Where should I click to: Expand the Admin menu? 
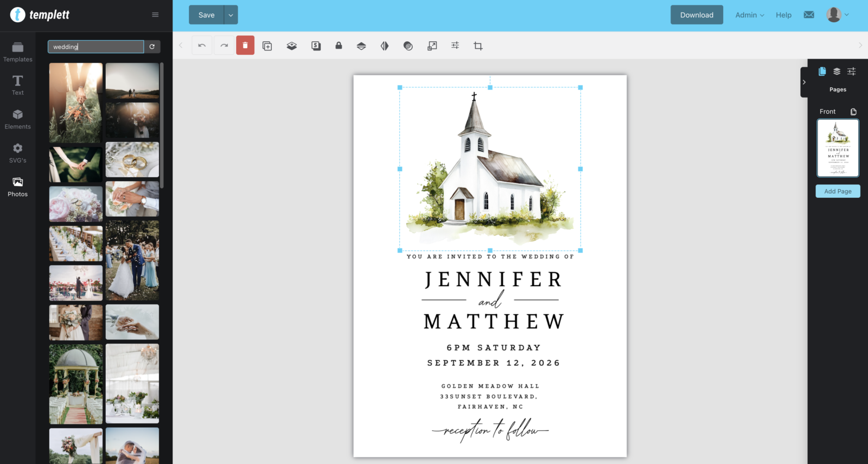750,15
